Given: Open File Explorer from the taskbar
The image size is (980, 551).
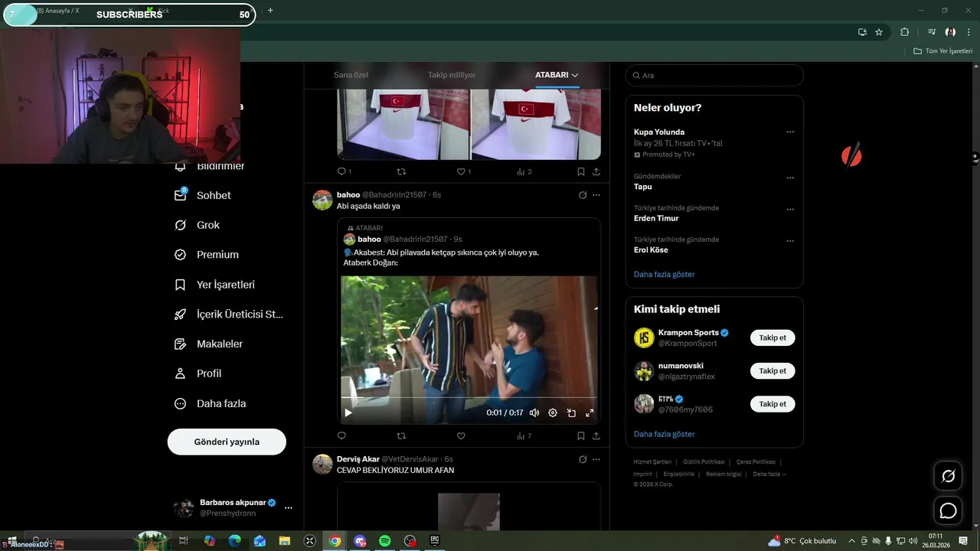Looking at the screenshot, I should point(285,541).
